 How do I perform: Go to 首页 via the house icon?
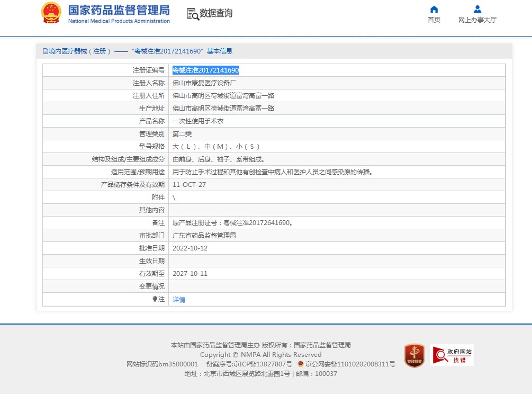pyautogui.click(x=434, y=9)
